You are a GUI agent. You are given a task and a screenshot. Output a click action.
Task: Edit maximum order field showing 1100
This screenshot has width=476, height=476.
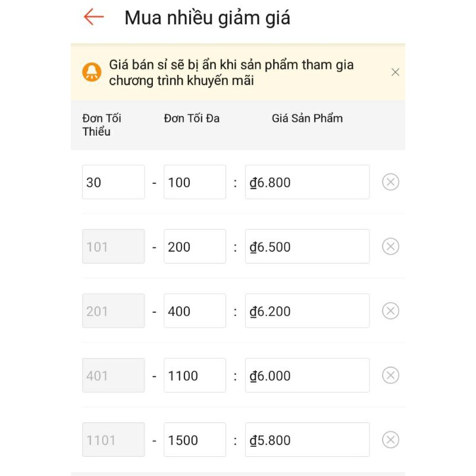tap(195, 375)
